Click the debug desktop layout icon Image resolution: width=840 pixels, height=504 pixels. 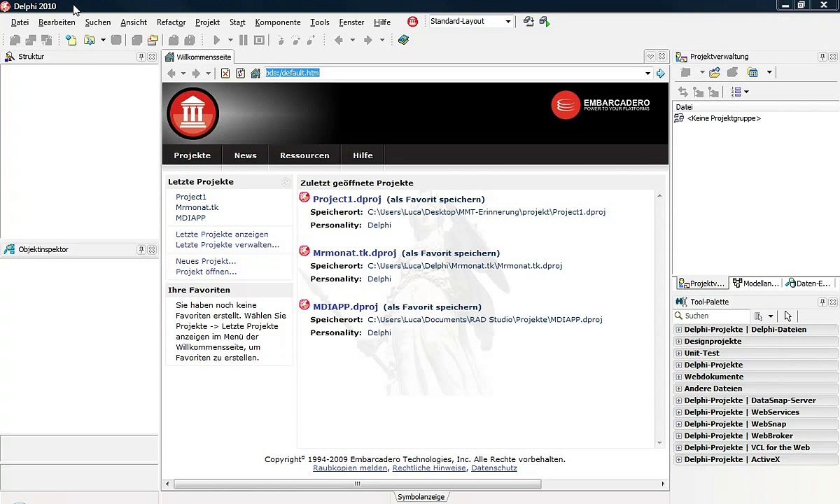click(544, 22)
